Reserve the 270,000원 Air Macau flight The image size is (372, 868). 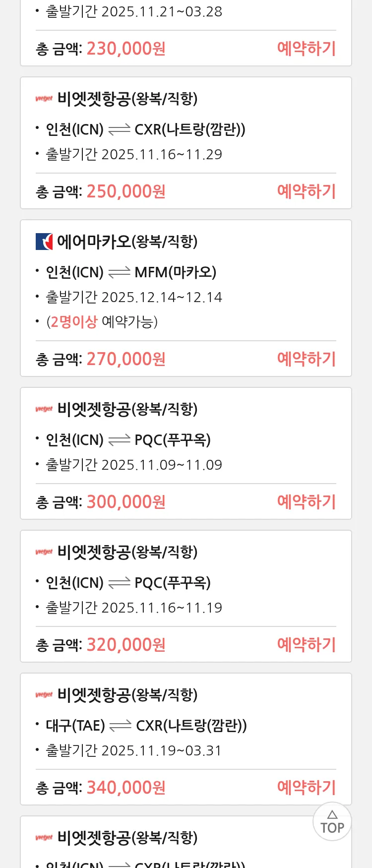click(x=306, y=359)
